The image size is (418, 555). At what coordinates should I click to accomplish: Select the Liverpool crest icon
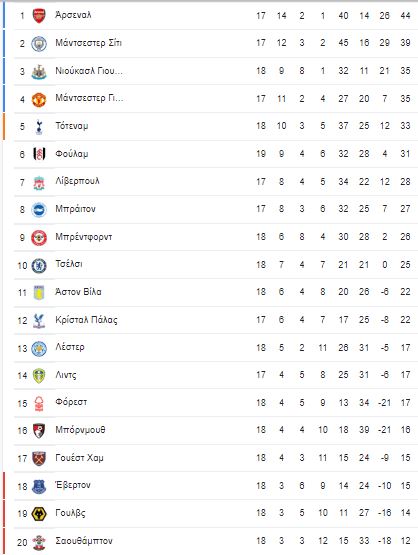39,182
